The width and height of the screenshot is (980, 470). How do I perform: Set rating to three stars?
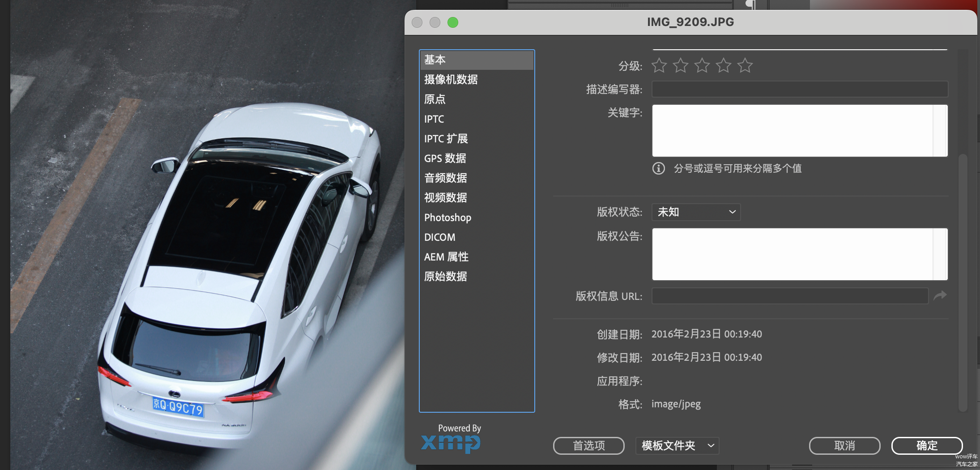pyautogui.click(x=702, y=66)
